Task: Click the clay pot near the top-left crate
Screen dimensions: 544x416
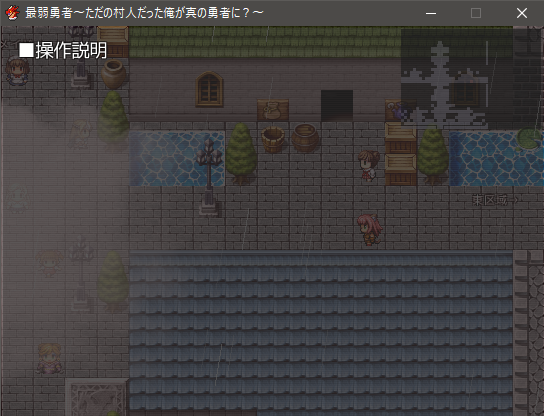Action: coord(113,74)
